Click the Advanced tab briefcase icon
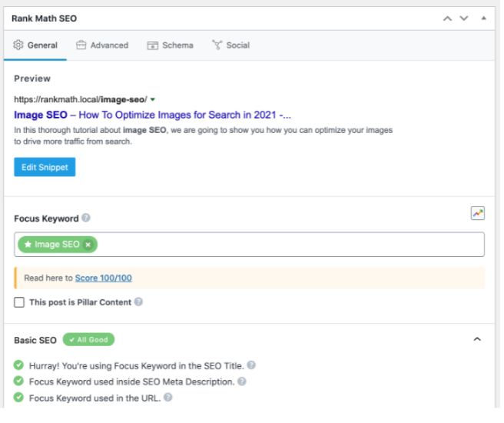 pos(81,45)
